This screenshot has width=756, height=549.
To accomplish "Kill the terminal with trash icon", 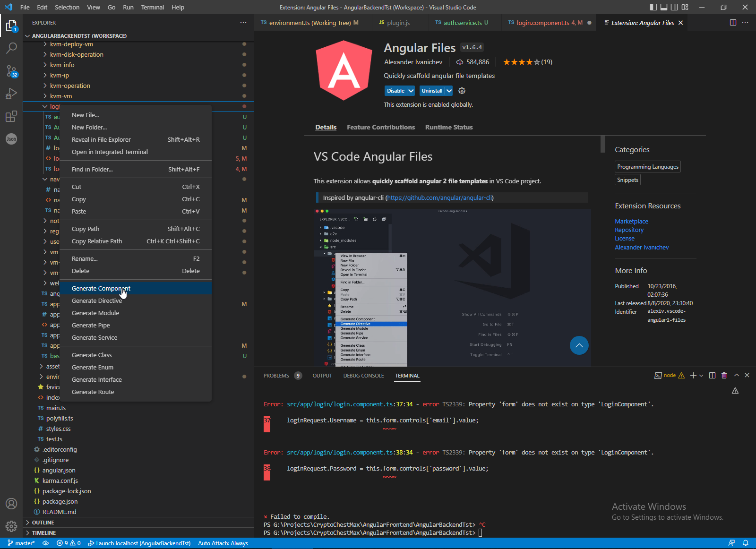I will (724, 376).
